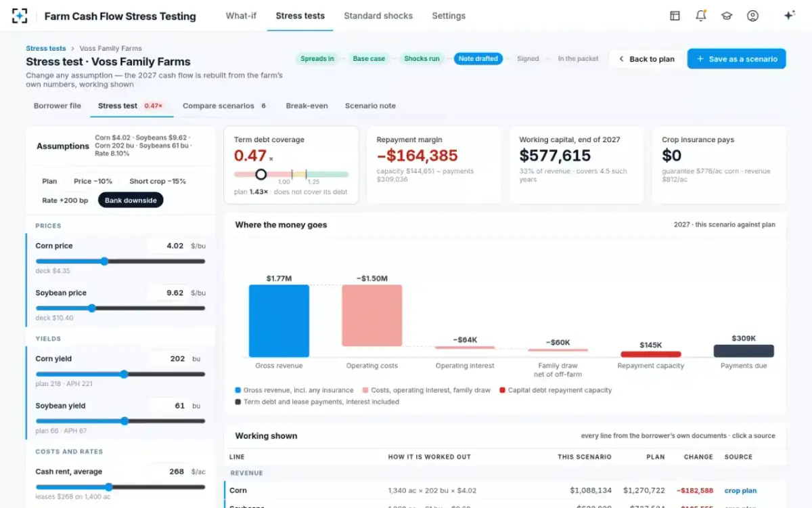Adjust Cash rent average slider
Viewport: 812px width, 508px height.
pos(108,487)
